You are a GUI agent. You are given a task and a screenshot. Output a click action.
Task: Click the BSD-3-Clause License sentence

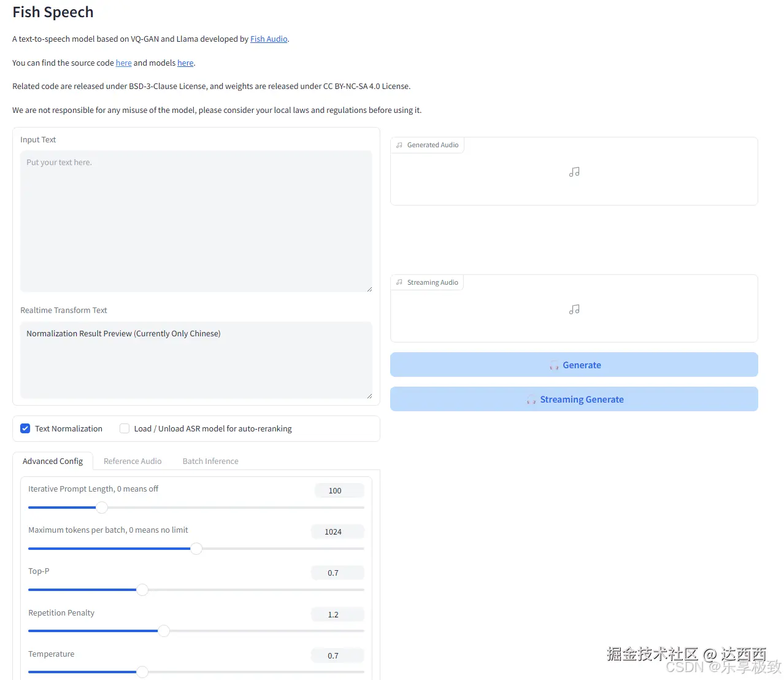coord(212,87)
